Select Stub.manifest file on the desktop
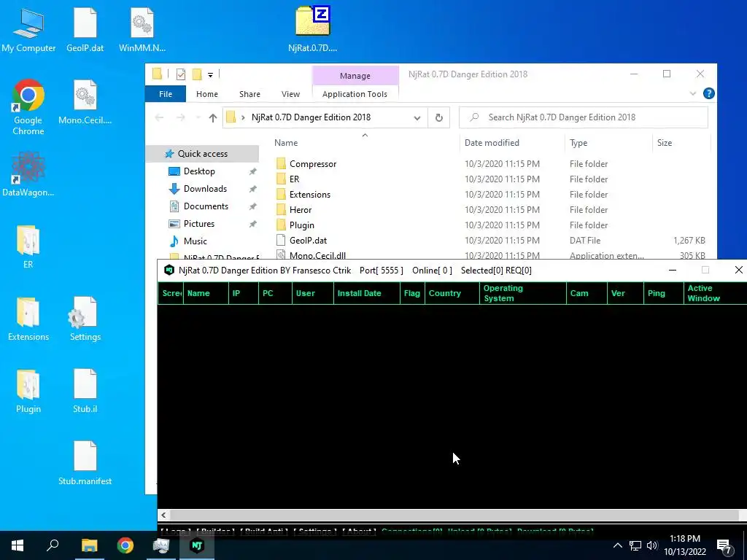The height and width of the screenshot is (560, 747). pos(85,463)
